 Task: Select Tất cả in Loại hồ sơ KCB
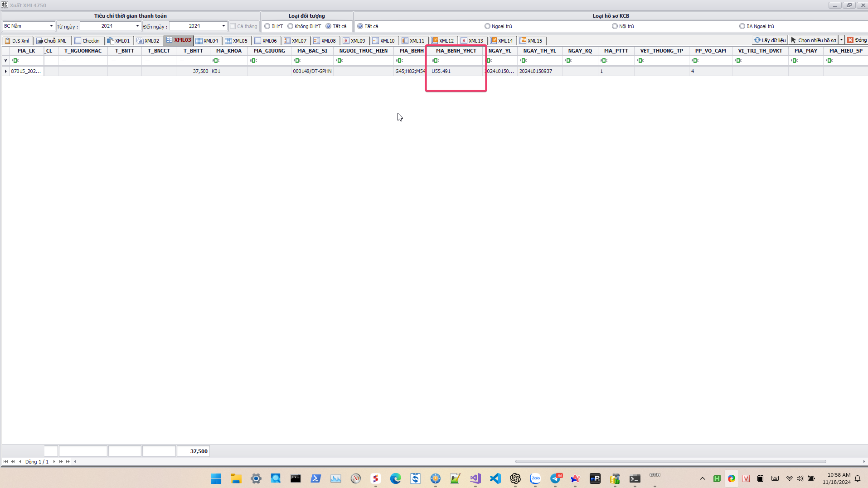point(360,26)
